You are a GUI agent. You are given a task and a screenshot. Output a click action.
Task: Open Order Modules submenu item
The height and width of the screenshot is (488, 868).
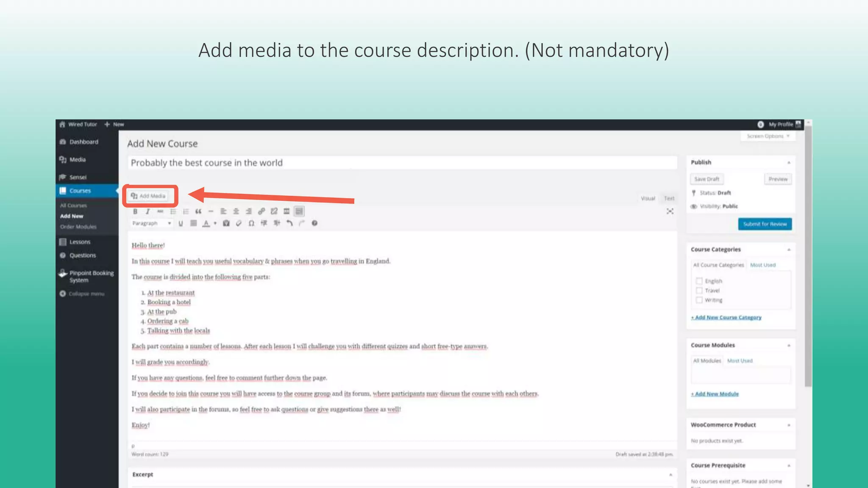pyautogui.click(x=78, y=227)
